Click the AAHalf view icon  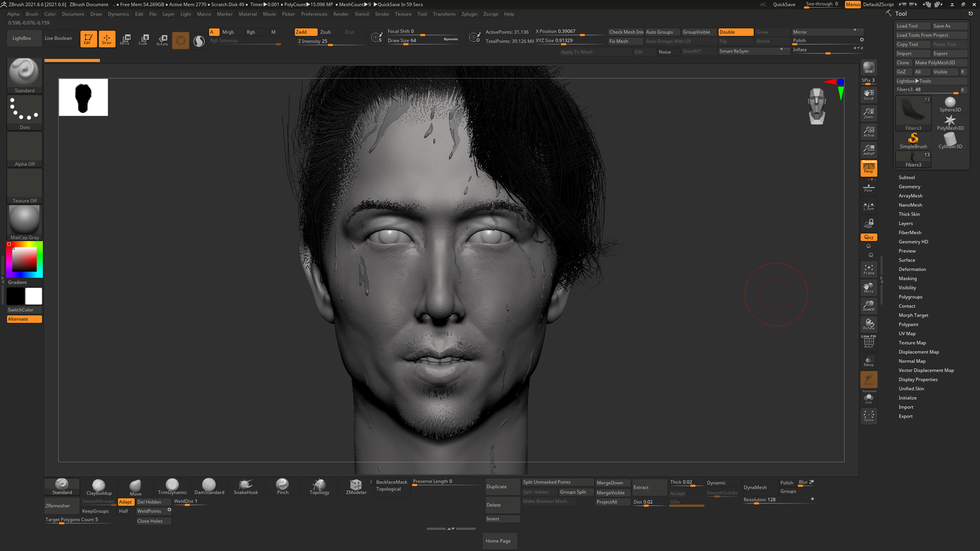click(869, 150)
